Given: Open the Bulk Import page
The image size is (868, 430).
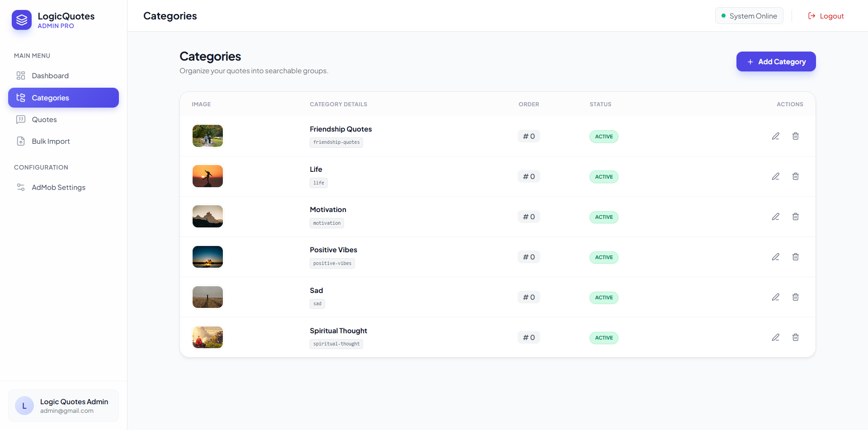Looking at the screenshot, I should point(51,141).
